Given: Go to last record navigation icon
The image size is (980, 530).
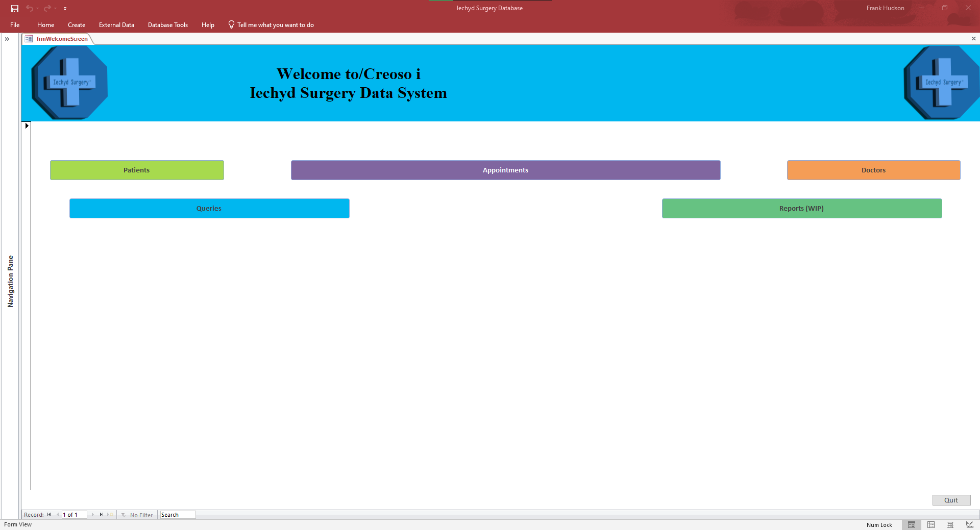Looking at the screenshot, I should (102, 515).
